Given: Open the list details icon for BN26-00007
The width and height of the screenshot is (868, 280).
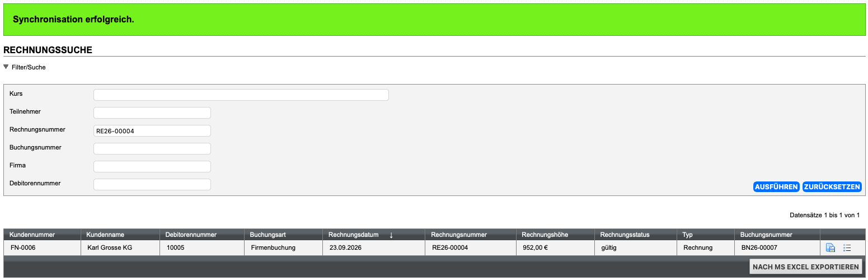Looking at the screenshot, I should pos(847,248).
